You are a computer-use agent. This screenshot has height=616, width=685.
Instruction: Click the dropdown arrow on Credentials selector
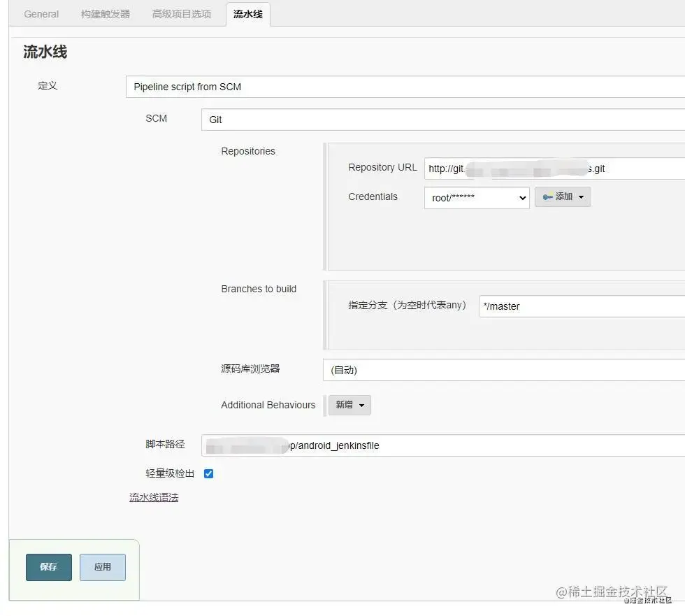[521, 198]
